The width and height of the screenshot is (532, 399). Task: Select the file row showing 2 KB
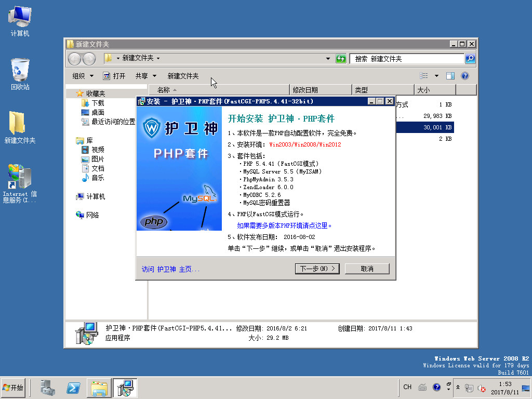point(424,139)
